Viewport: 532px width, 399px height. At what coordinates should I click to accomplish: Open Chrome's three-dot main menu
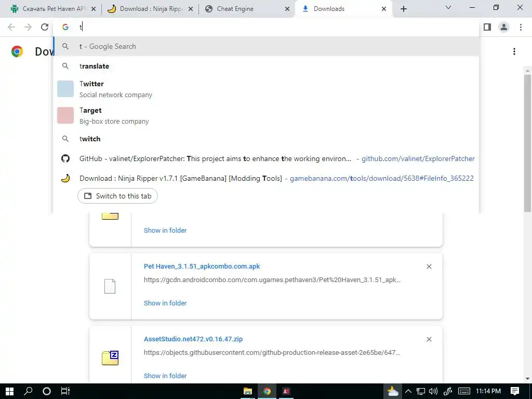pyautogui.click(x=521, y=27)
